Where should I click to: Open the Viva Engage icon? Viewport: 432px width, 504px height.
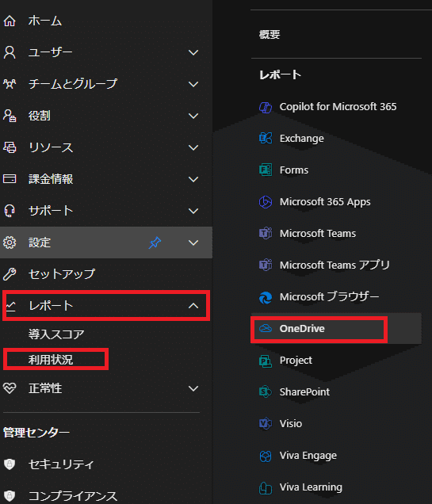tap(266, 456)
